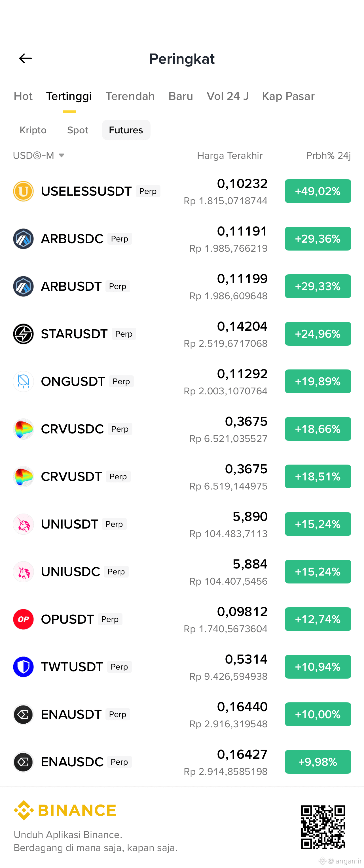Expand the USDⓈ-M margin dropdown

[x=39, y=155]
